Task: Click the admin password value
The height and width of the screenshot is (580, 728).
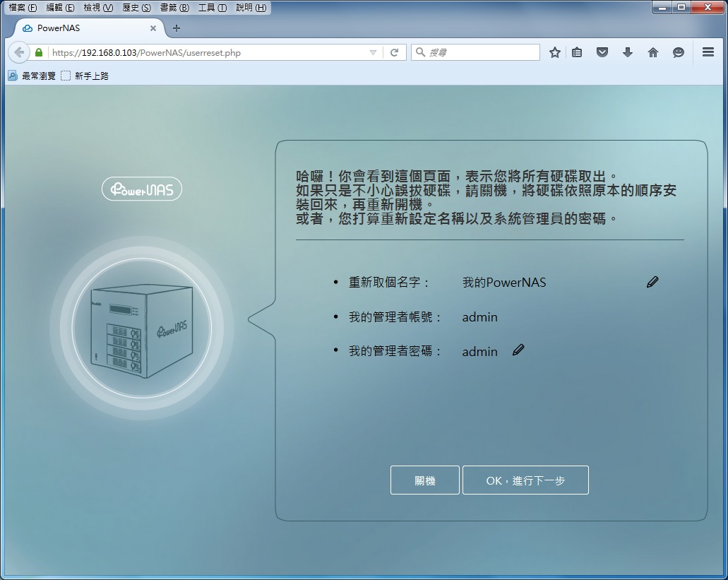Action: 479,352
